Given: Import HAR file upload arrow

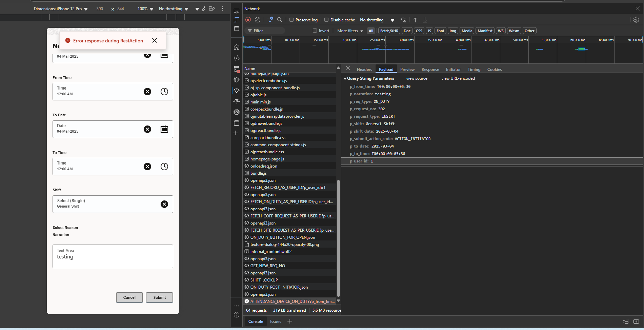Looking at the screenshot, I should click(415, 20).
